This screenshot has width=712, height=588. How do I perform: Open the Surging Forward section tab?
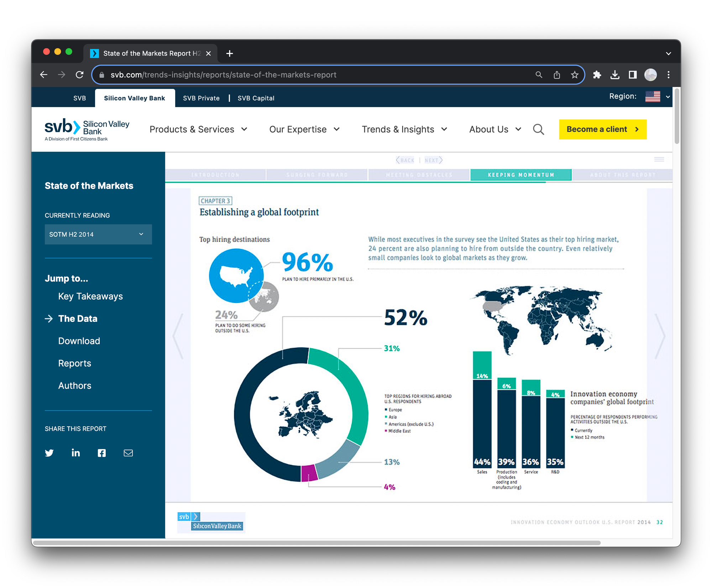[x=317, y=175]
